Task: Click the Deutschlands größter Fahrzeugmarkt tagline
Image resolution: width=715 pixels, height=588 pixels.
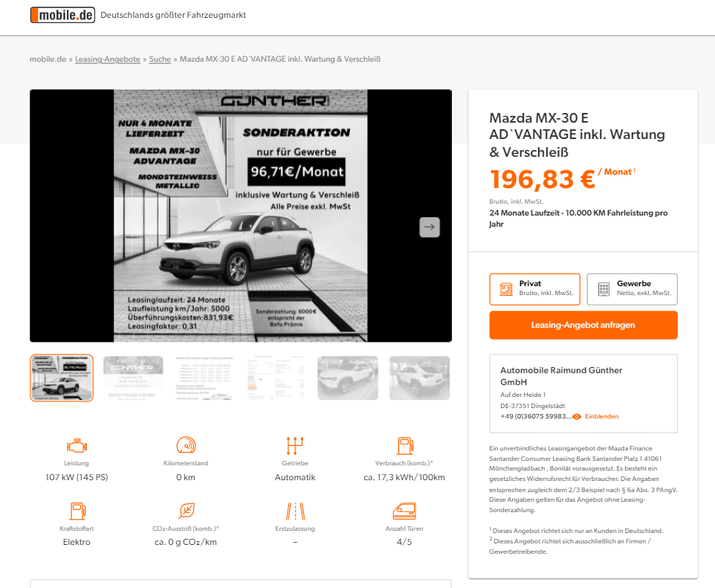Action: [173, 15]
